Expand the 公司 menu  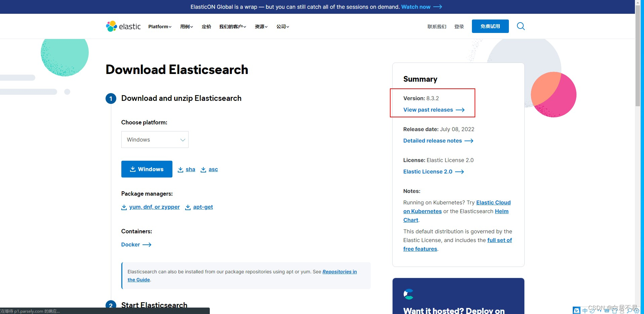[x=283, y=27]
